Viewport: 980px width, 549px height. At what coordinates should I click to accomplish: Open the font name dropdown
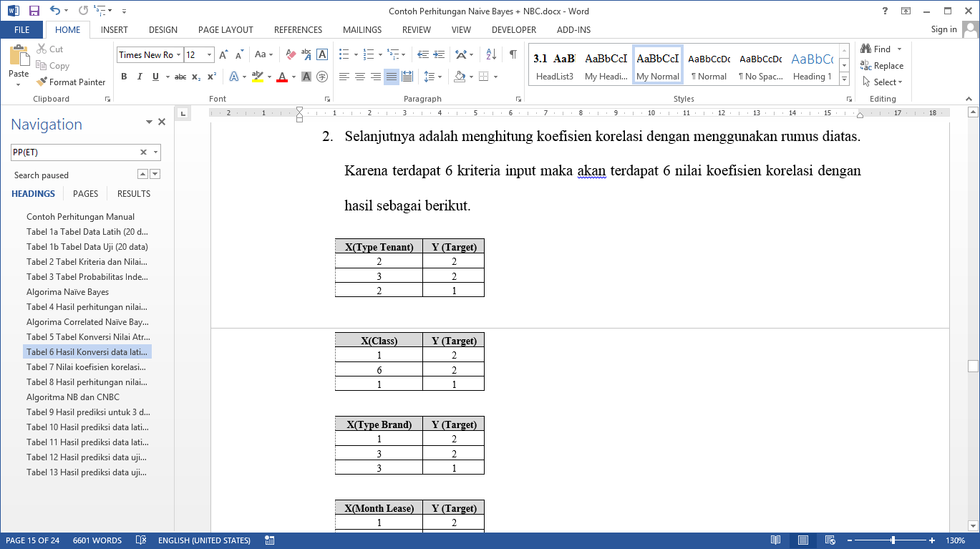[x=178, y=55]
